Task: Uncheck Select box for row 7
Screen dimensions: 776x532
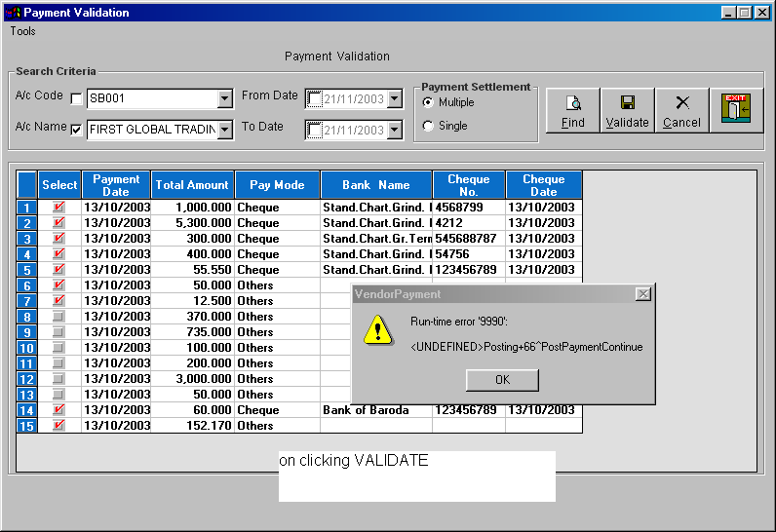Action: click(x=58, y=301)
